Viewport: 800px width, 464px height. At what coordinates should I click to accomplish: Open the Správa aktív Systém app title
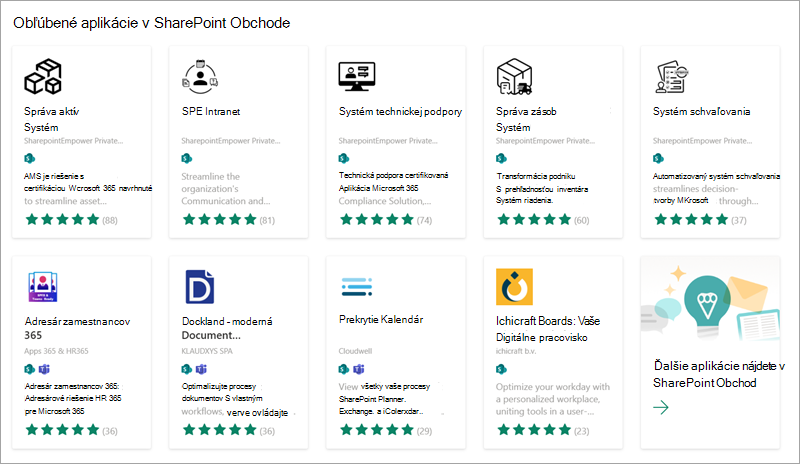(52, 119)
